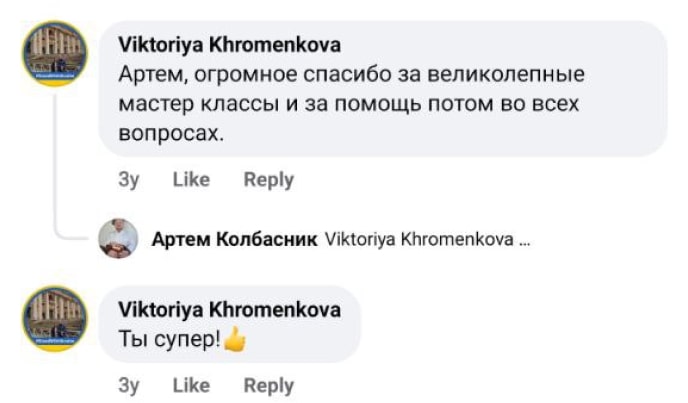Reply to the first Viktoriya Khromenkova comment

[268, 180]
